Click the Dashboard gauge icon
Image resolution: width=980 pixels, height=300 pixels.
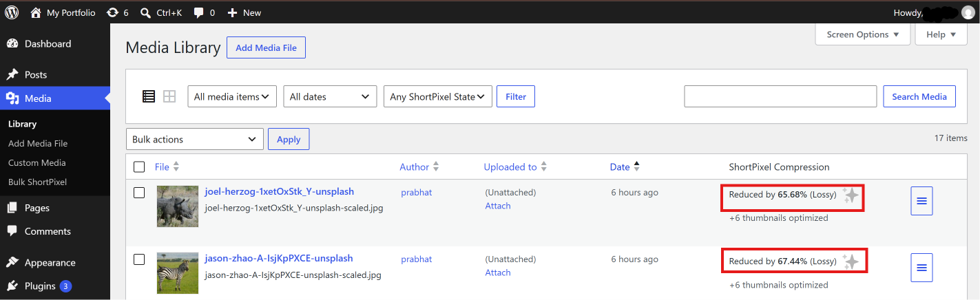click(x=12, y=44)
